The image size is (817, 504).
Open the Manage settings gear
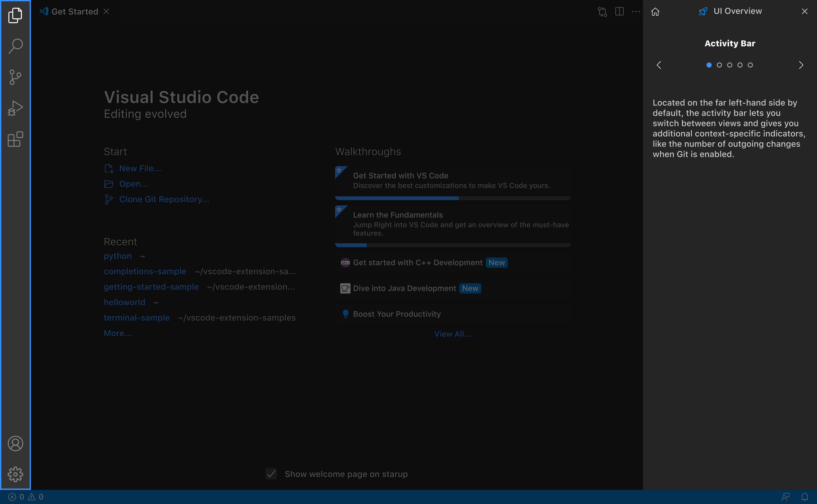tap(15, 474)
